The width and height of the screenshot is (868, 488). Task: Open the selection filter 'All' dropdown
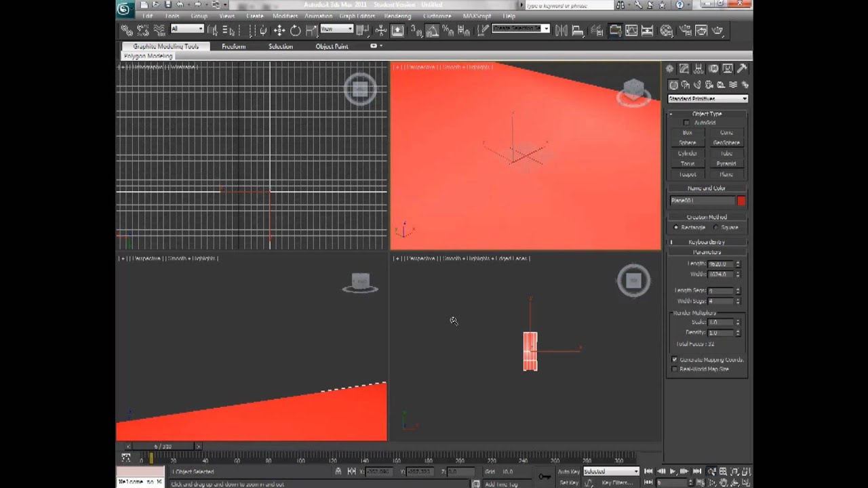click(x=187, y=29)
